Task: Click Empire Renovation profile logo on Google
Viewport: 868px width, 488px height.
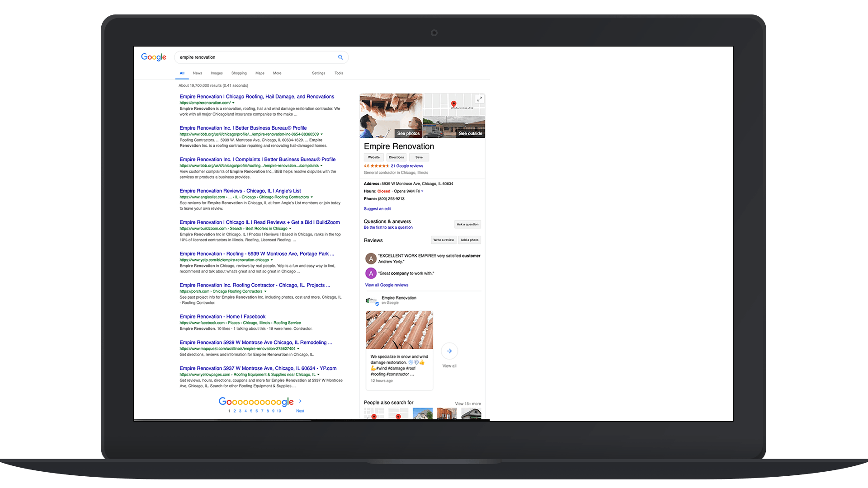Action: click(372, 300)
